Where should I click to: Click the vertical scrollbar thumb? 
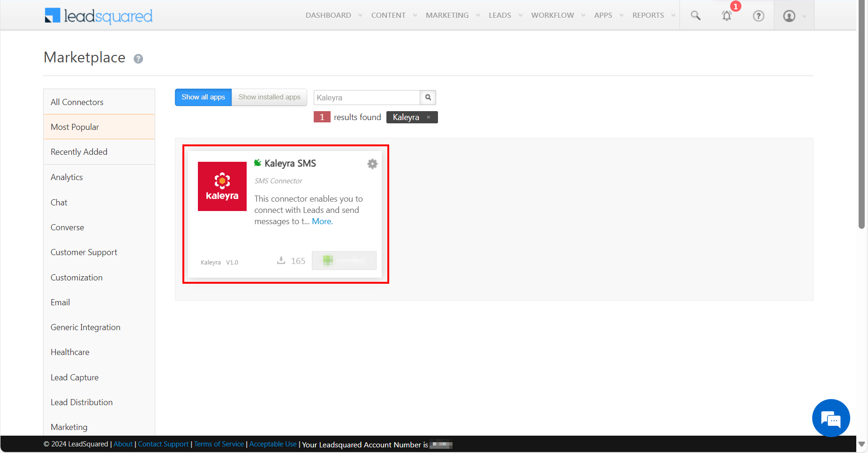(x=862, y=114)
